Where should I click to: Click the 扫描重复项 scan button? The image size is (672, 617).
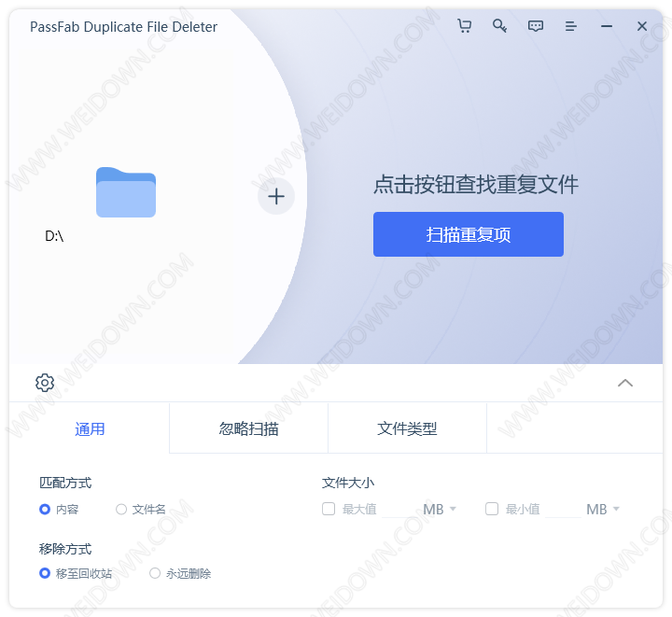pyautogui.click(x=469, y=234)
